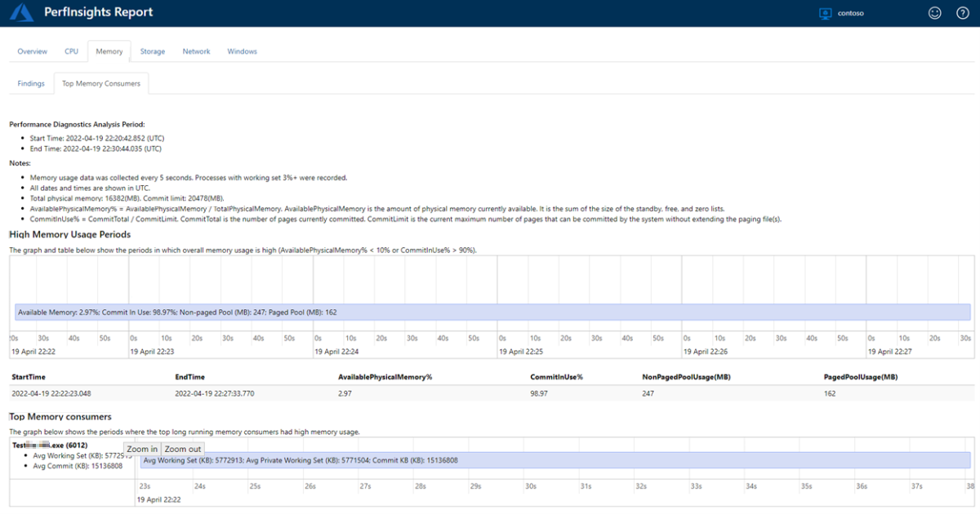
Task: Click the Top Memory consumers heading
Action: tap(60, 417)
